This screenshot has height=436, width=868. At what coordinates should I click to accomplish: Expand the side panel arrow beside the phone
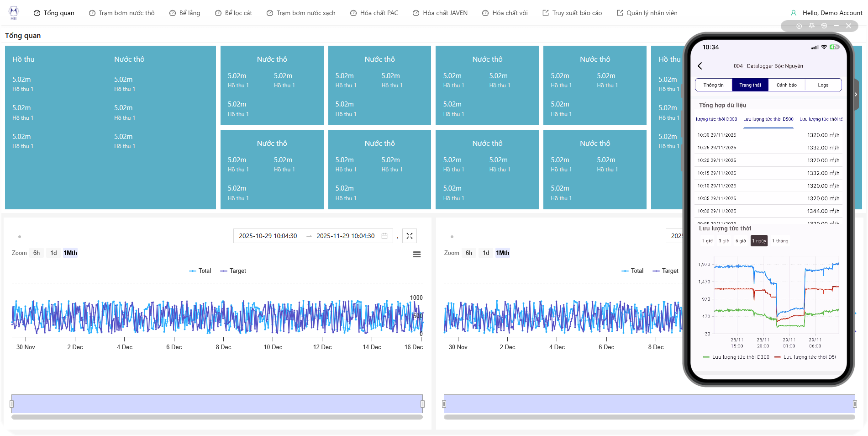855,95
